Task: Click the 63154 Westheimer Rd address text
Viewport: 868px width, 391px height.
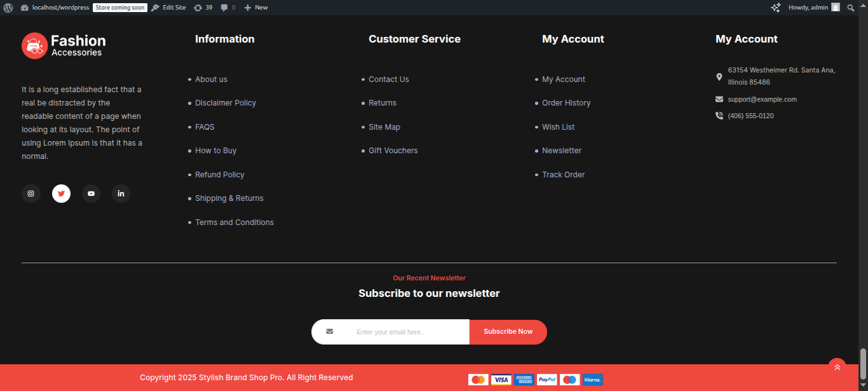Action: [782, 76]
